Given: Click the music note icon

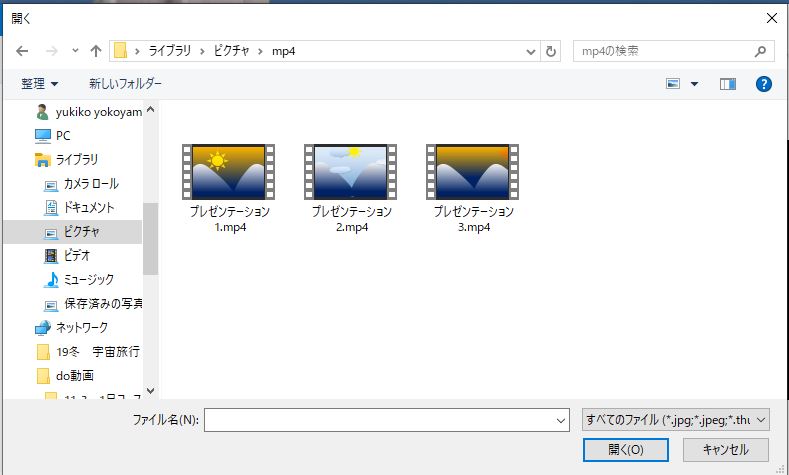Looking at the screenshot, I should (x=51, y=280).
